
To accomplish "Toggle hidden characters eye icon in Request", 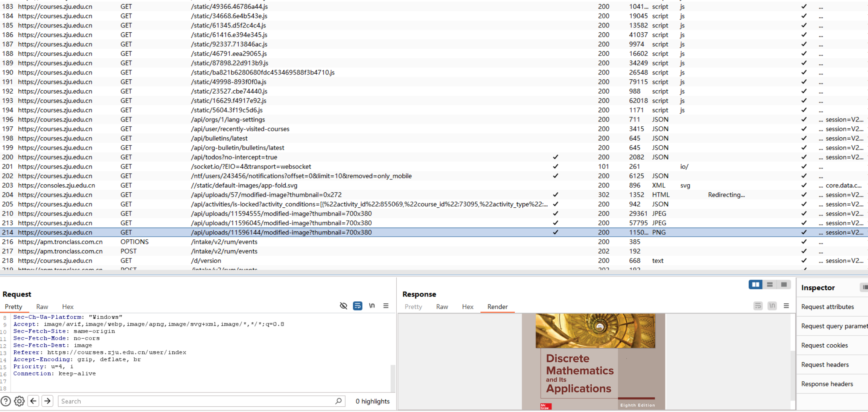I will point(343,306).
